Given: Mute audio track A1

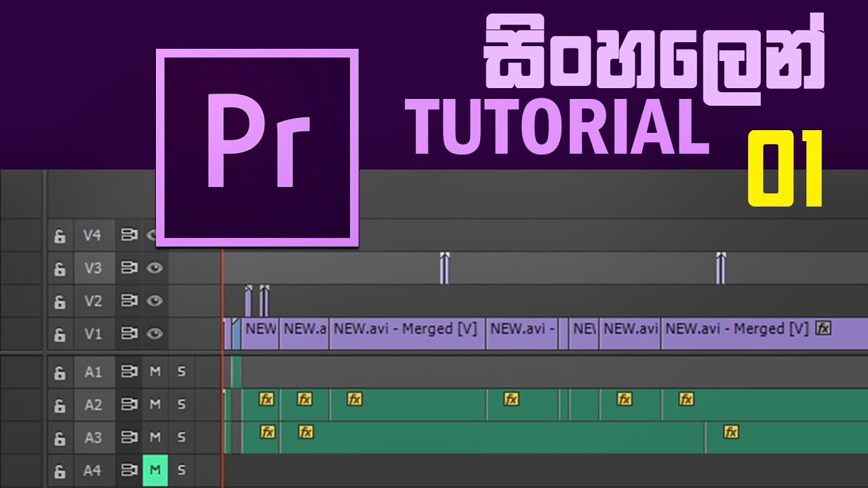Looking at the screenshot, I should [x=155, y=371].
